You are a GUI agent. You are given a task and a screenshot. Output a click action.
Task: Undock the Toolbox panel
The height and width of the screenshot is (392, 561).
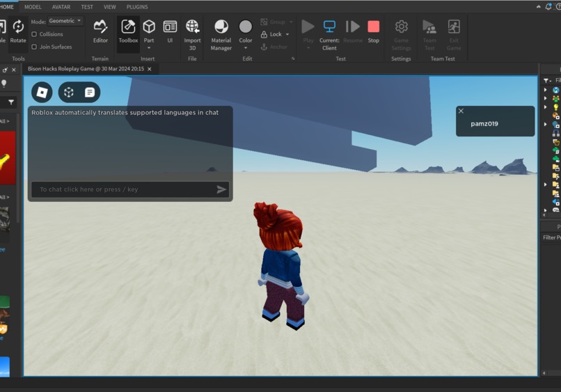(5, 70)
